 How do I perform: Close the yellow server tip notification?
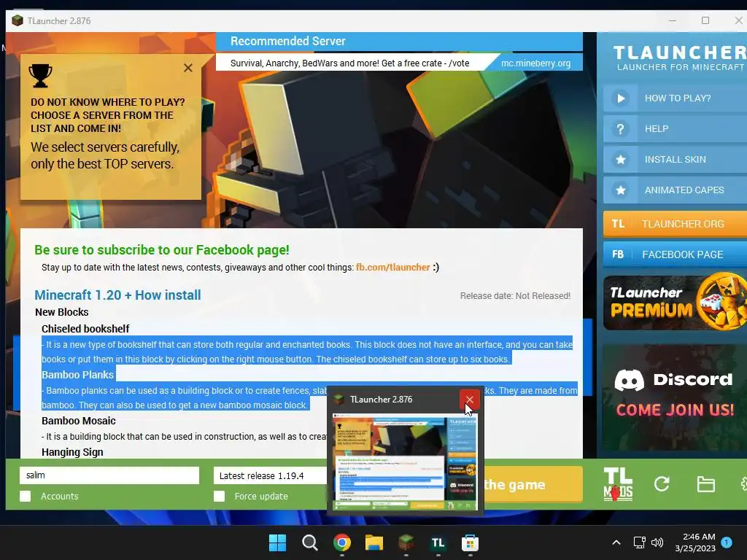click(x=188, y=68)
